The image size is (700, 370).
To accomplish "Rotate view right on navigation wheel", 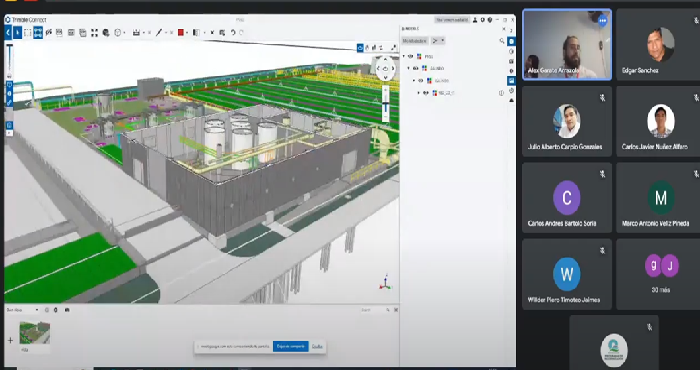I will [x=393, y=68].
